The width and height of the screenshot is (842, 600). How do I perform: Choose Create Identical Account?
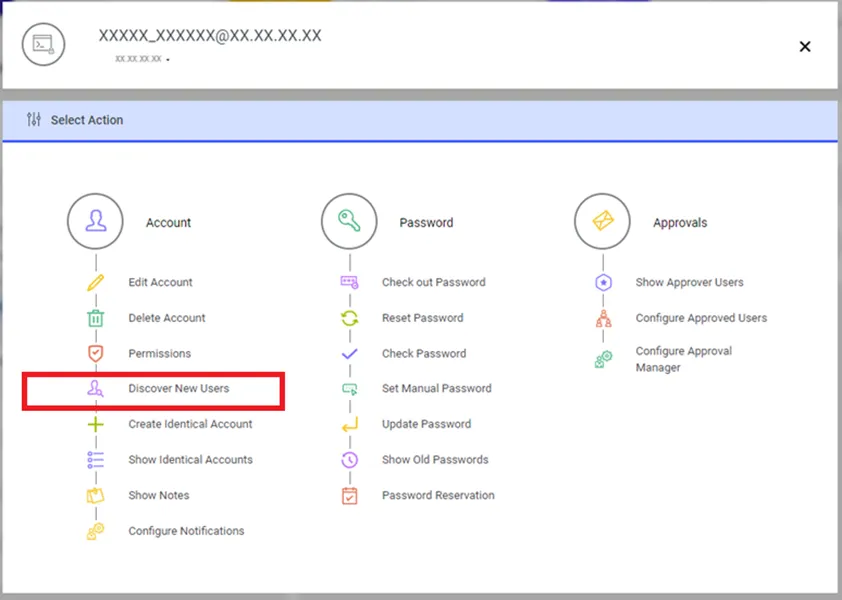190,424
